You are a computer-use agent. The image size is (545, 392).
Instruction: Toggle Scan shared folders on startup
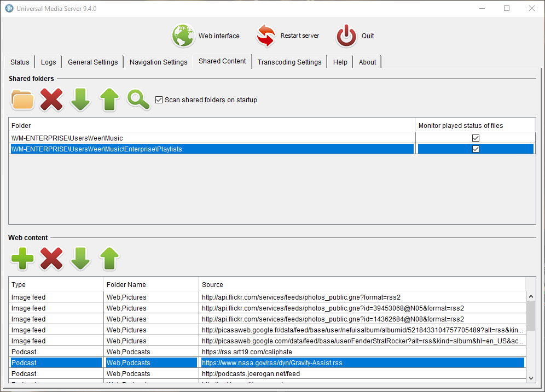pos(159,100)
